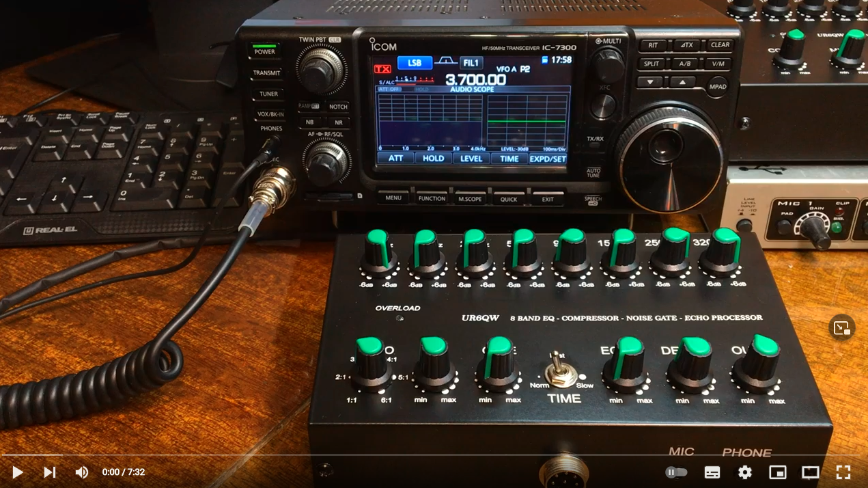Click the M.SCOPE button below the screen
Image resolution: width=868 pixels, height=488 pixels.
[x=470, y=198]
